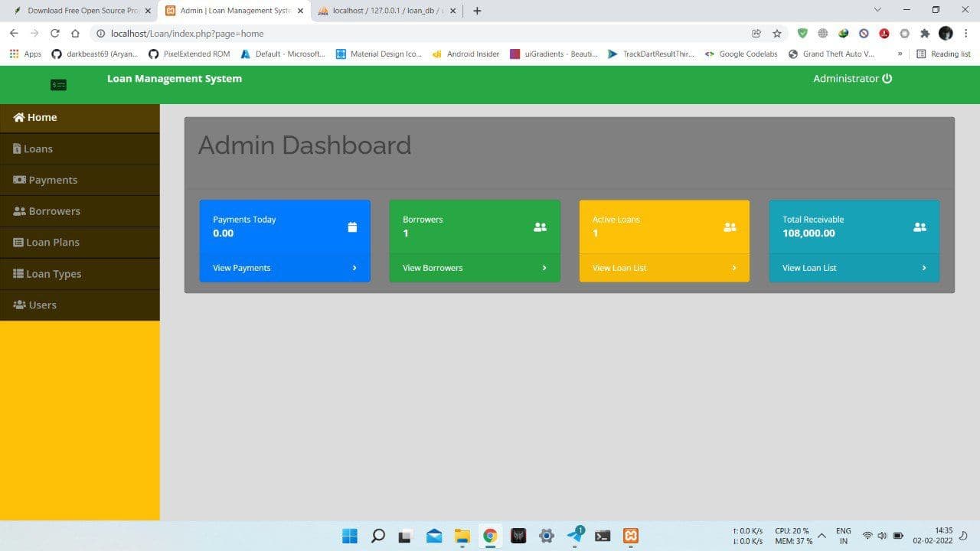This screenshot has height=551, width=980.
Task: Click the power icon next to Administrator
Action: (x=887, y=79)
